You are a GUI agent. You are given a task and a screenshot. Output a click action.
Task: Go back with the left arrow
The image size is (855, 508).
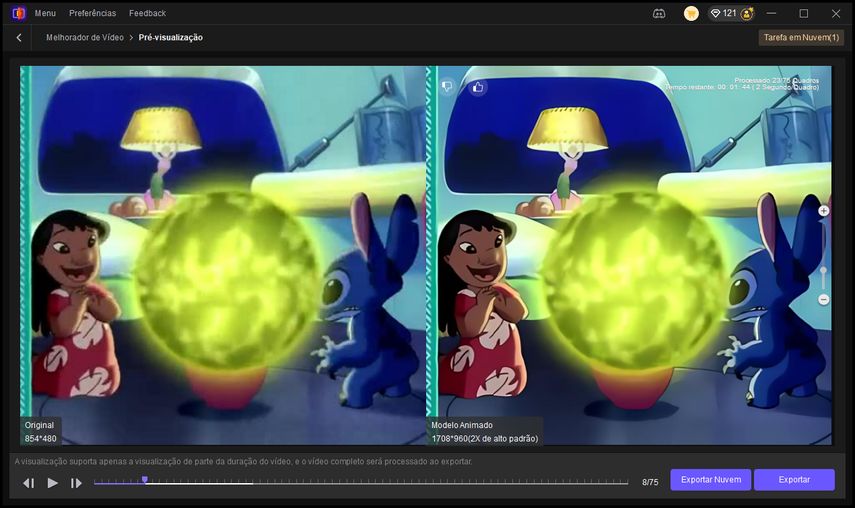click(19, 38)
